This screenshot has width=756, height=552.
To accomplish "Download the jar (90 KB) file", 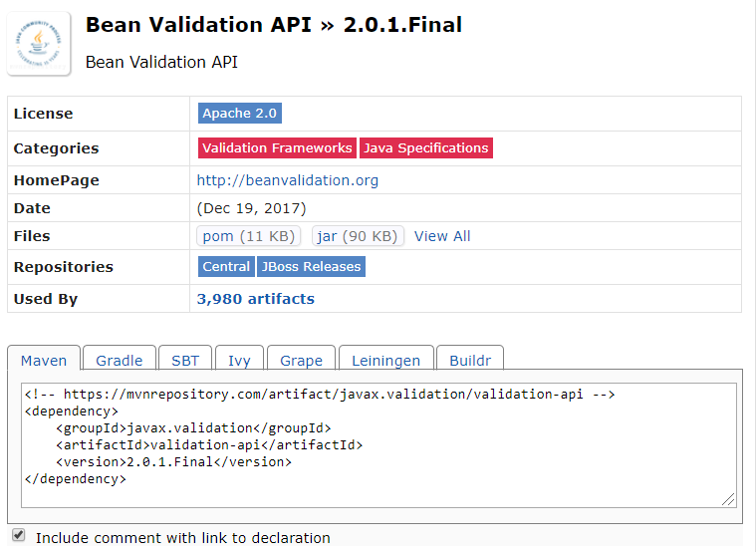I will point(358,236).
